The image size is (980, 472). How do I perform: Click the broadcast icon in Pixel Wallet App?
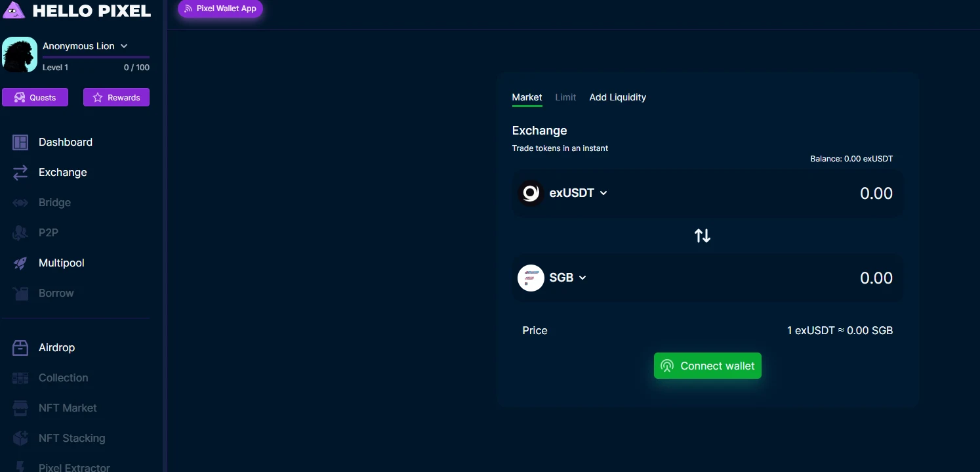pos(188,9)
